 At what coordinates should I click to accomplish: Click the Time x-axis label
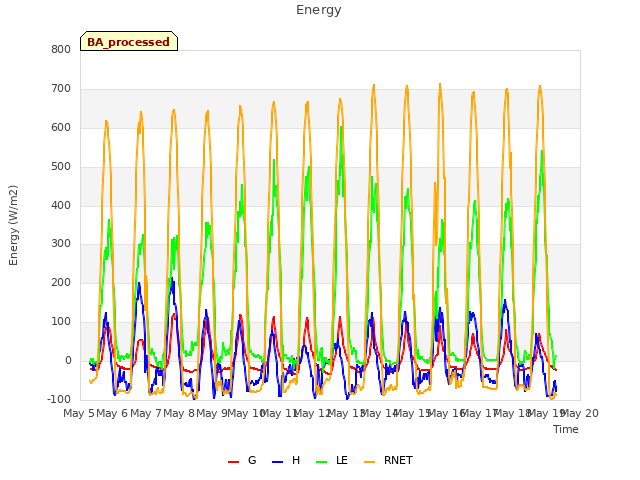tap(566, 429)
